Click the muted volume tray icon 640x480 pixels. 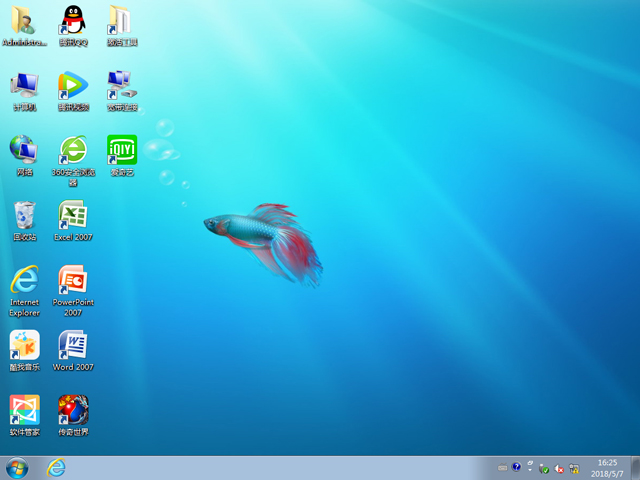pos(559,468)
